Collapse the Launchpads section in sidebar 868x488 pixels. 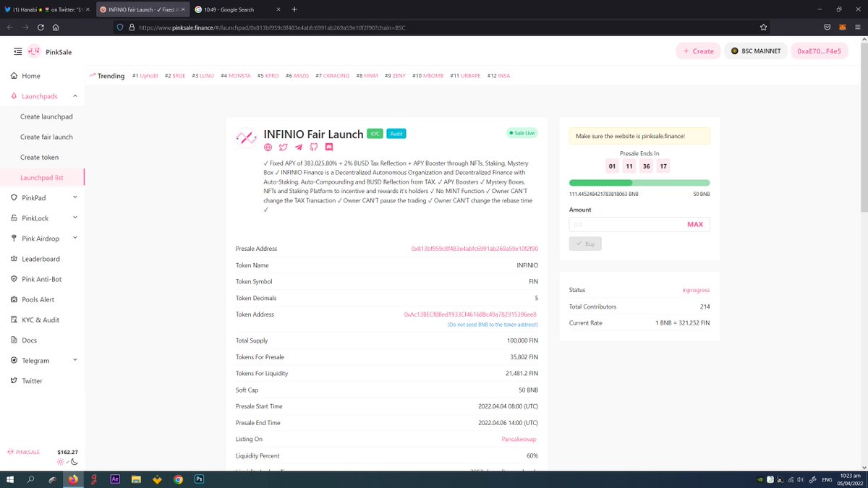pyautogui.click(x=75, y=95)
